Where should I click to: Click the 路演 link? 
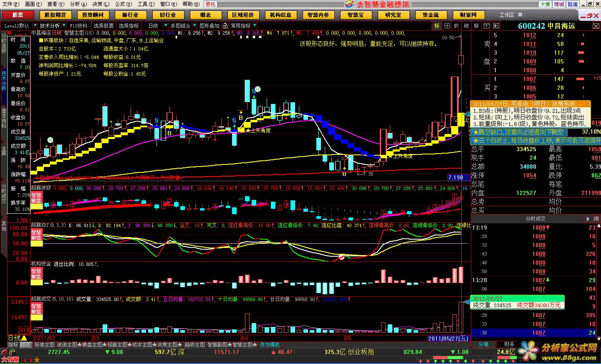573,4
